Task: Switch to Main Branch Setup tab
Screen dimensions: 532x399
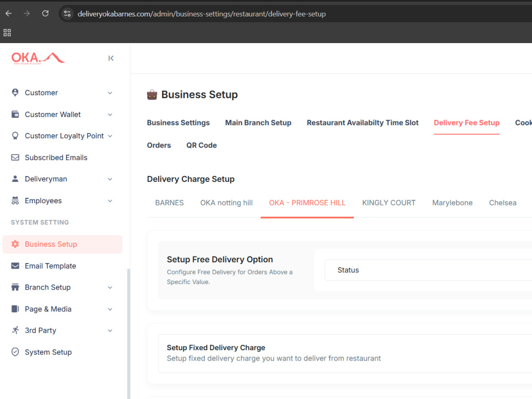Action: 258,123
